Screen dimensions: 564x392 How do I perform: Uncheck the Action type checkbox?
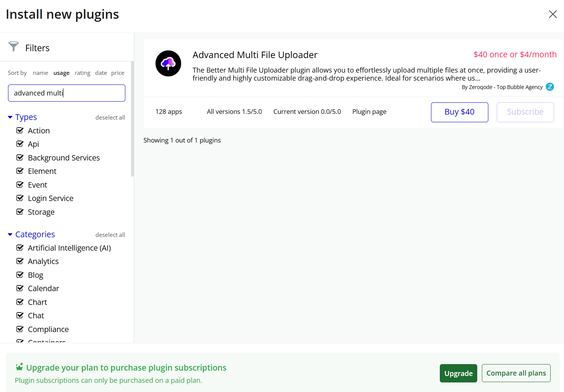coord(20,130)
